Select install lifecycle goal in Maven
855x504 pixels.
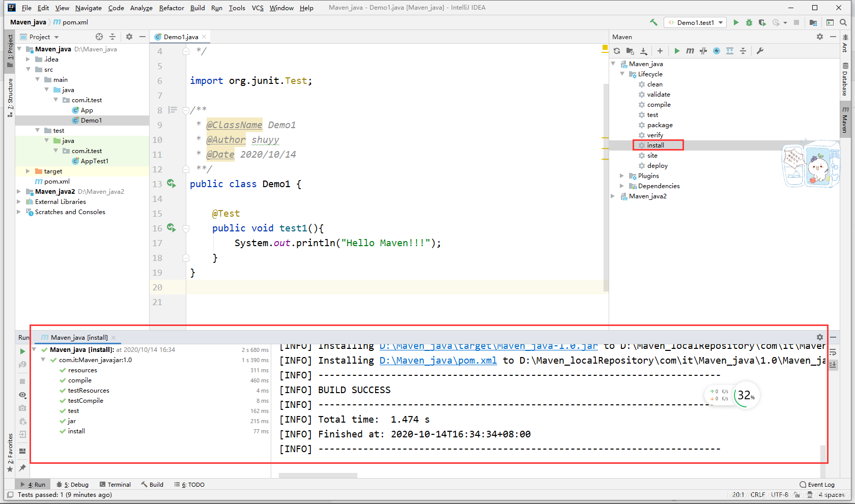tap(655, 145)
